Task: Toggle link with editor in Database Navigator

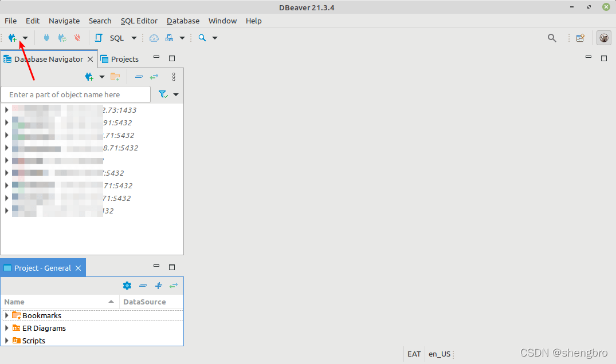Action: pyautogui.click(x=154, y=77)
